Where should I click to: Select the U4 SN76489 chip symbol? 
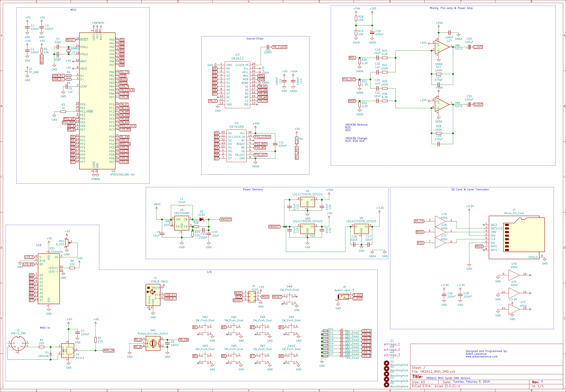(237, 146)
